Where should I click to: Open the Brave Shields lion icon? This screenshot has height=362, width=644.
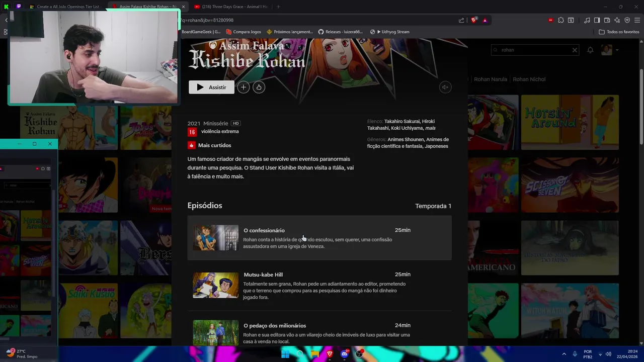click(474, 20)
